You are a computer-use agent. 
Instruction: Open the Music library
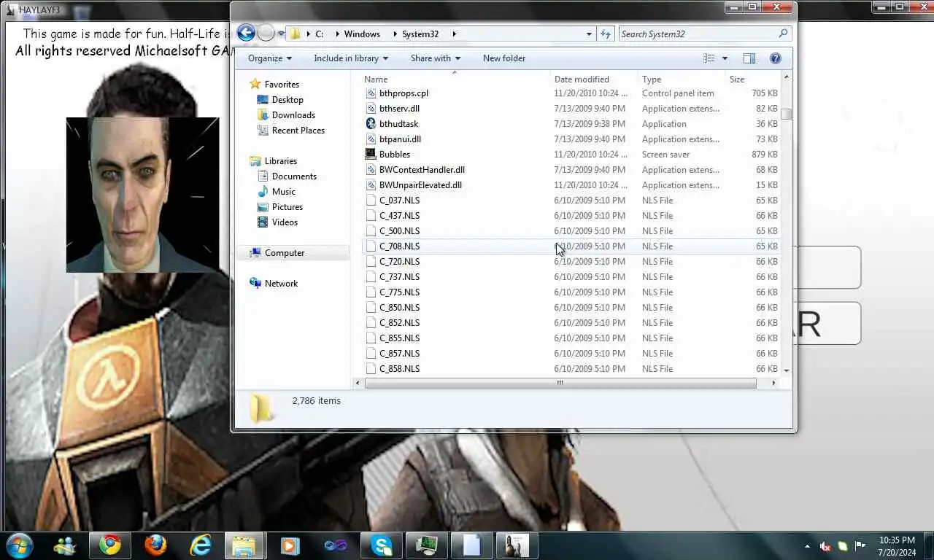(284, 192)
